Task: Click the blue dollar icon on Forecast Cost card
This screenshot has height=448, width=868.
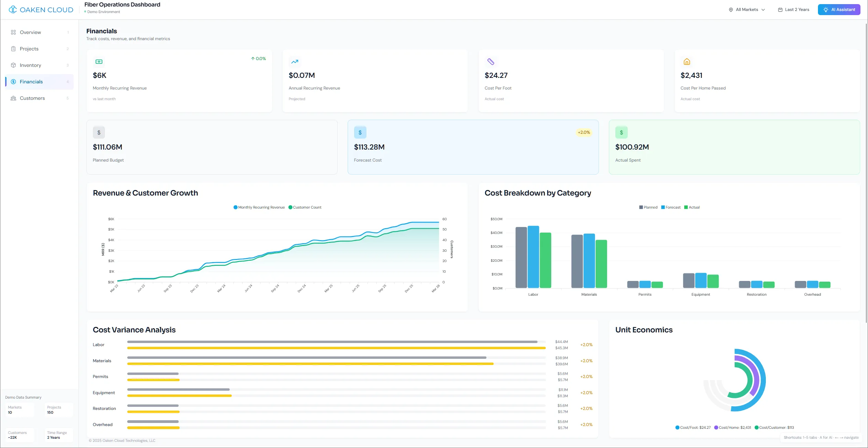Action: click(x=360, y=132)
